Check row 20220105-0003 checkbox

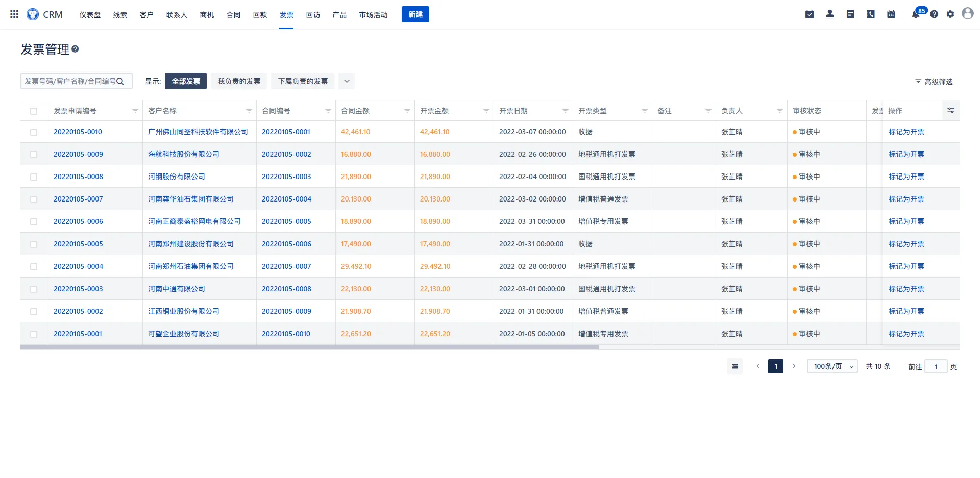click(34, 289)
